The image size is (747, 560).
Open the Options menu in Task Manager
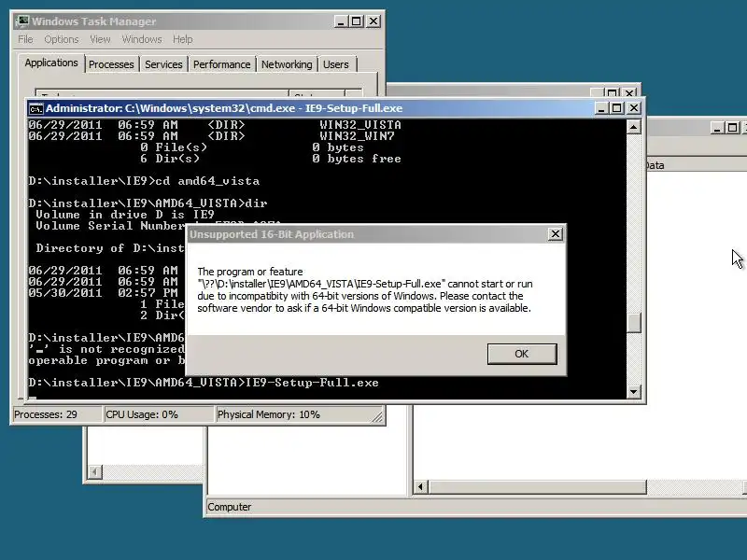(x=62, y=39)
